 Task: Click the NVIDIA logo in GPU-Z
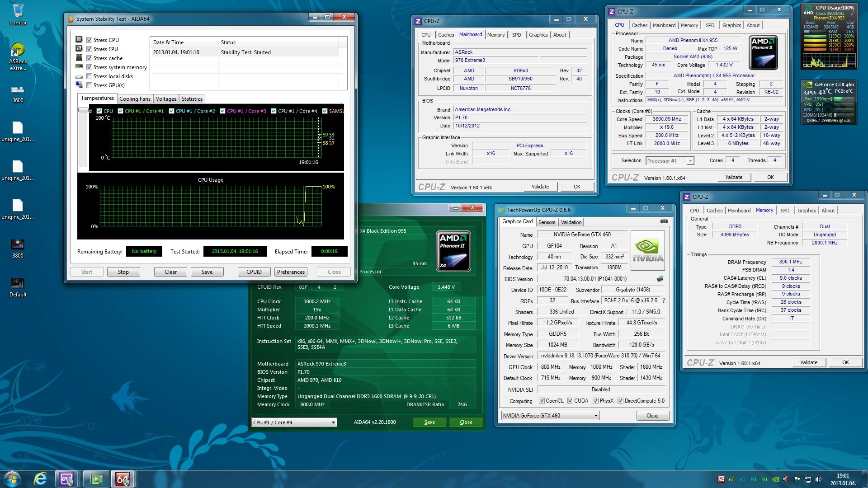pos(648,250)
